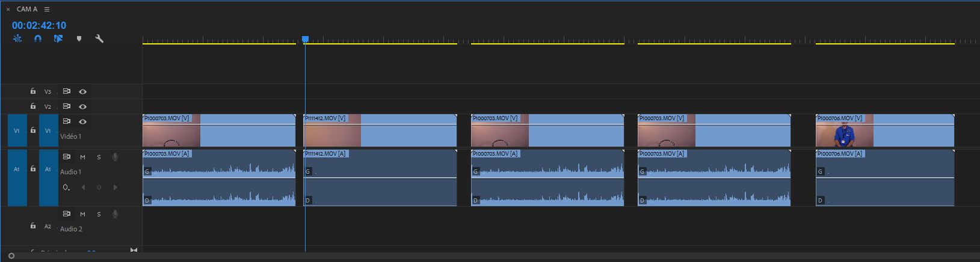Open Timeline display settings wrench
The height and width of the screenshot is (262, 980).
(99, 38)
